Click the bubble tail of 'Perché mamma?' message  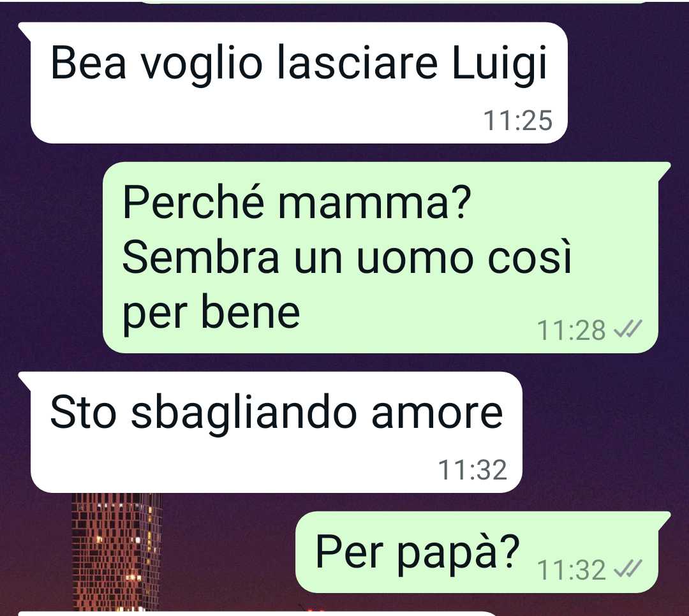click(x=664, y=170)
